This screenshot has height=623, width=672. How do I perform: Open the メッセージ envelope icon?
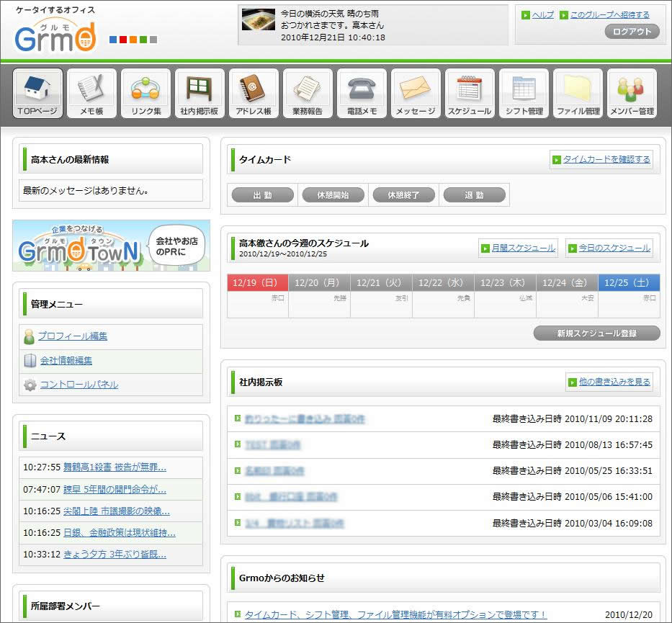click(416, 94)
